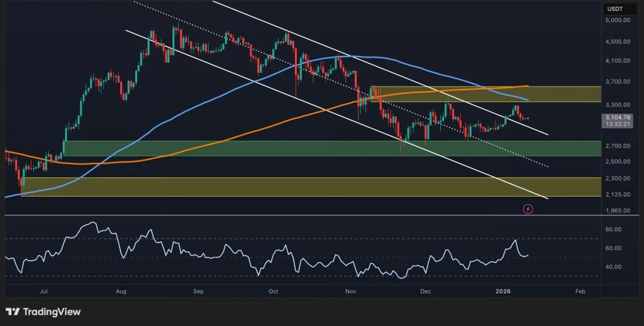Viewport: 644px width, 326px height.
Task: Click the current price label 3,104.78
Action: [x=618, y=117]
